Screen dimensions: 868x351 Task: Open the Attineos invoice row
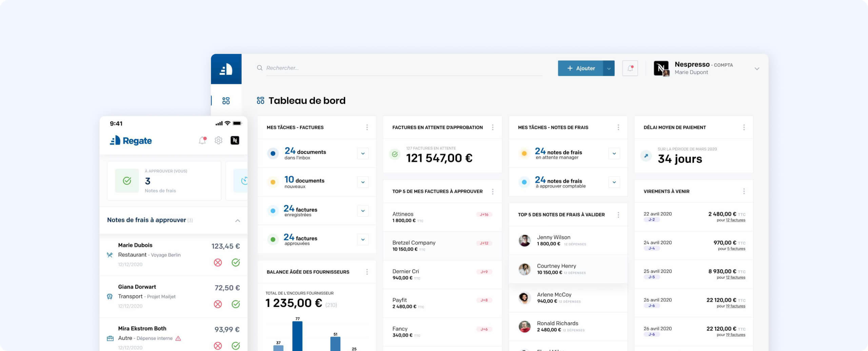(x=442, y=217)
